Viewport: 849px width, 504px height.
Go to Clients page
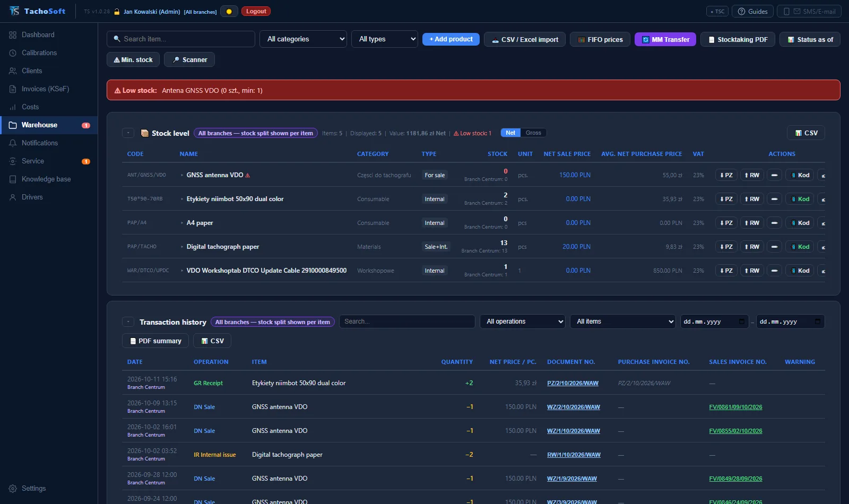32,71
